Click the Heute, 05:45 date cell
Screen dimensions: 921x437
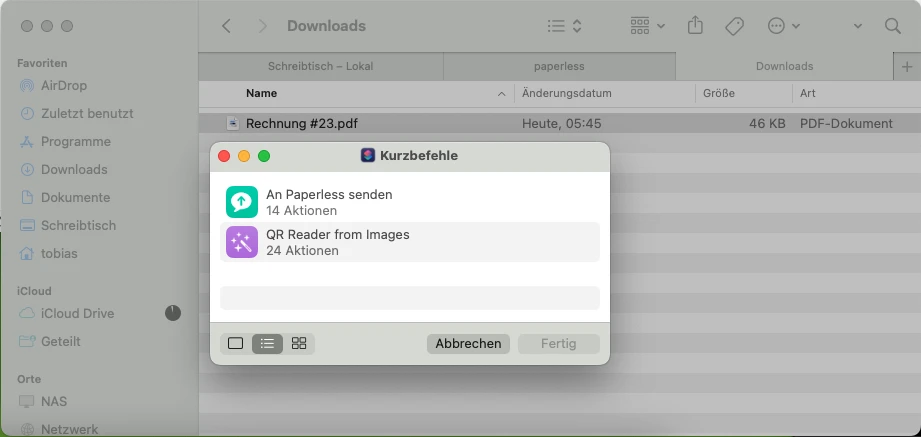click(562, 124)
